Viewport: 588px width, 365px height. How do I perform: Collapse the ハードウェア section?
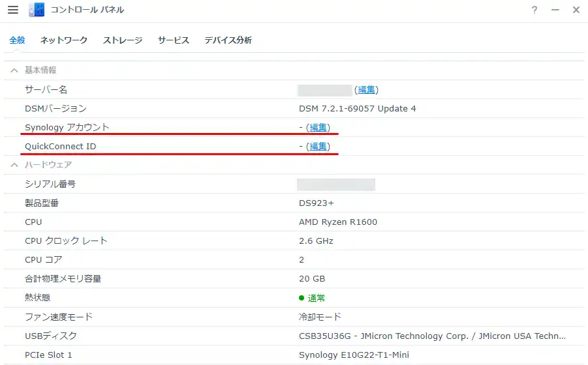(14, 165)
